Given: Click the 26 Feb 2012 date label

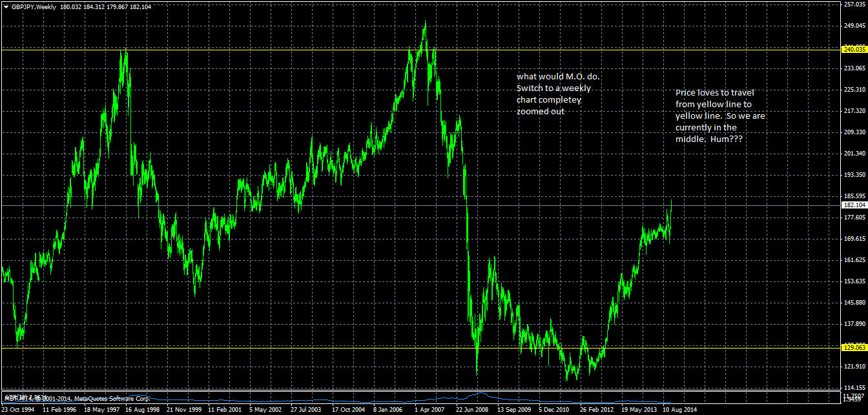Looking at the screenshot, I should click(597, 409).
